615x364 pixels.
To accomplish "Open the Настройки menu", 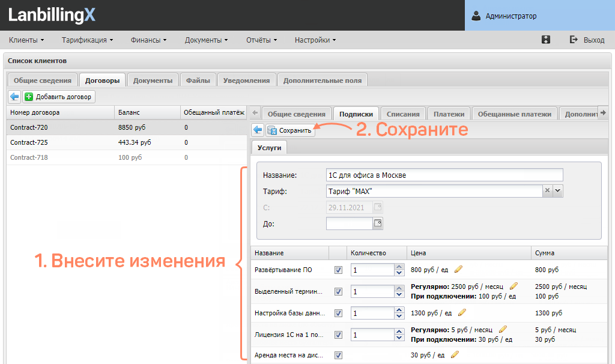I will (x=315, y=40).
